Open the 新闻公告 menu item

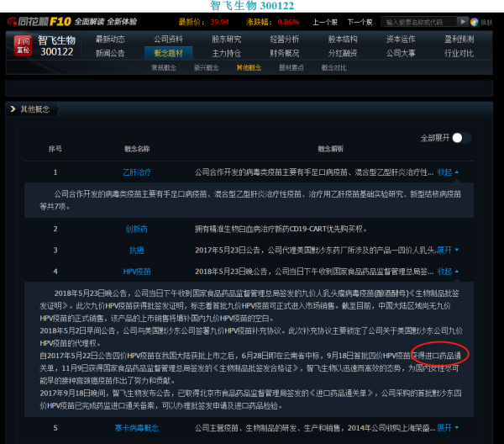(x=110, y=53)
